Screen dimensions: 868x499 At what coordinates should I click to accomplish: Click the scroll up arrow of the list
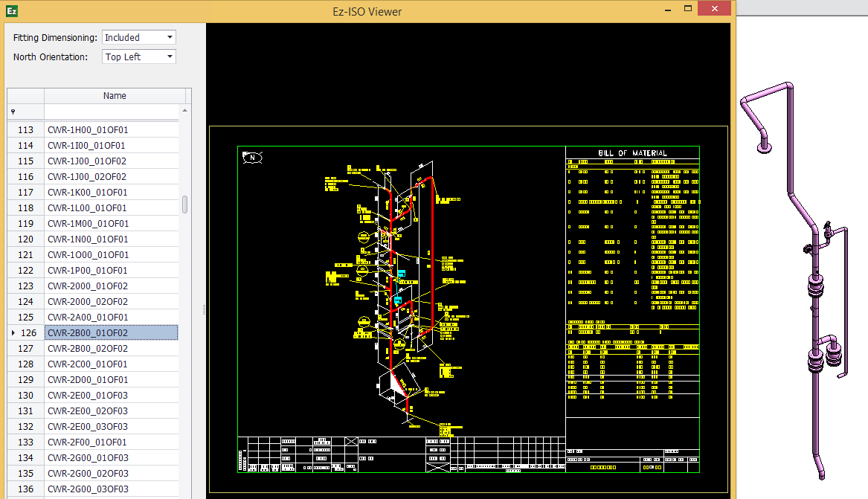click(185, 111)
